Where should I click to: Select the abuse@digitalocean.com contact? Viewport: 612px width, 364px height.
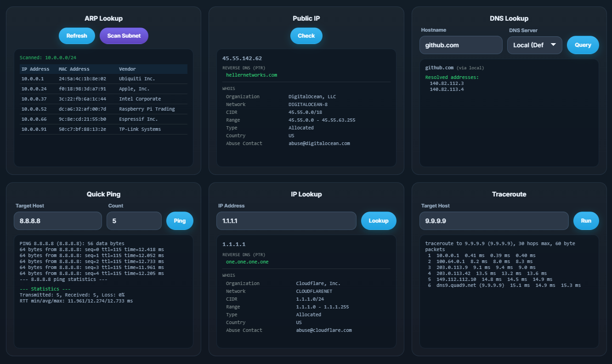click(319, 144)
